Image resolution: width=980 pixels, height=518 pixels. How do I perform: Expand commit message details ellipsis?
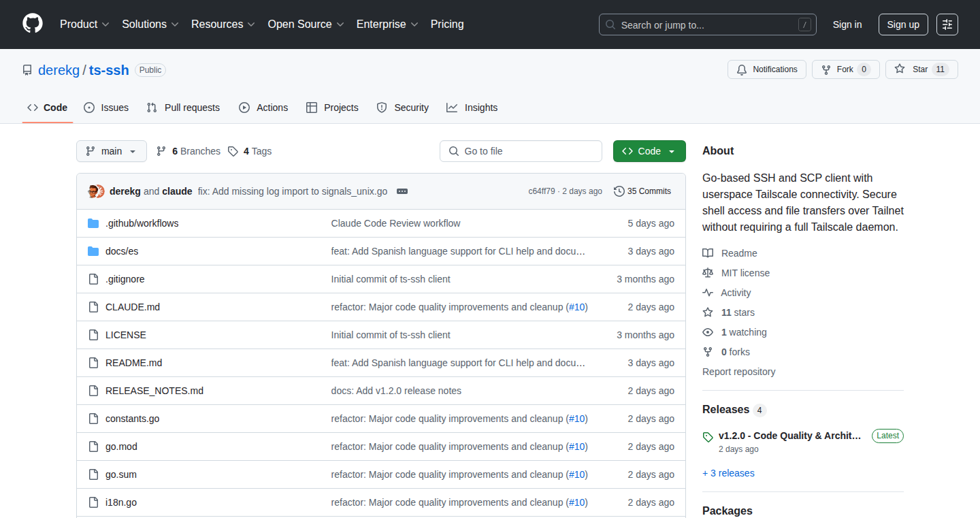pos(402,191)
